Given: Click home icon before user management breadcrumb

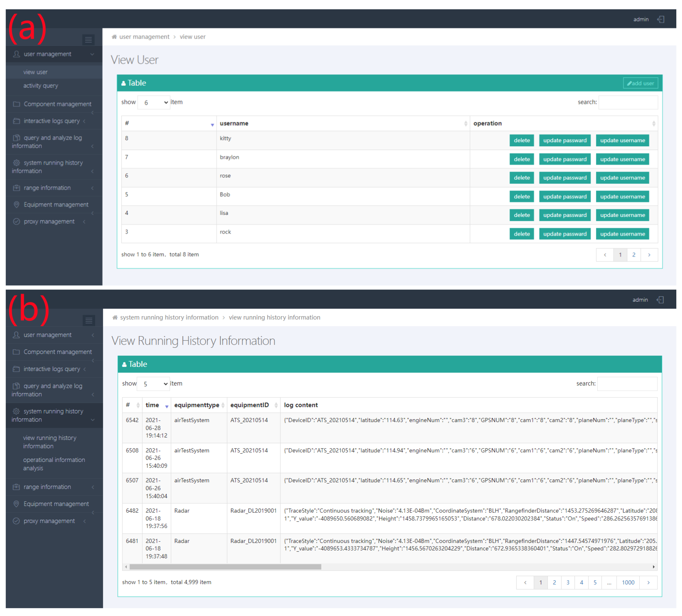Looking at the screenshot, I should coord(114,37).
